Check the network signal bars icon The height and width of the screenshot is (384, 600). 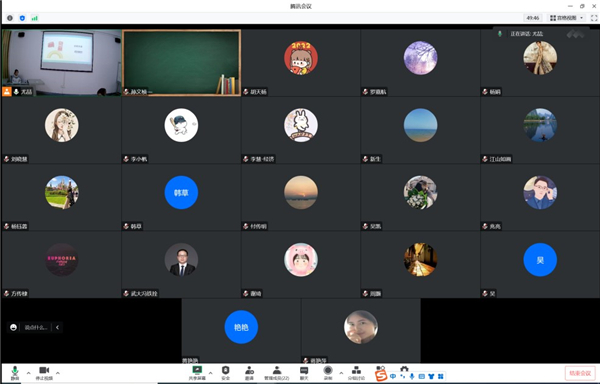[x=34, y=18]
